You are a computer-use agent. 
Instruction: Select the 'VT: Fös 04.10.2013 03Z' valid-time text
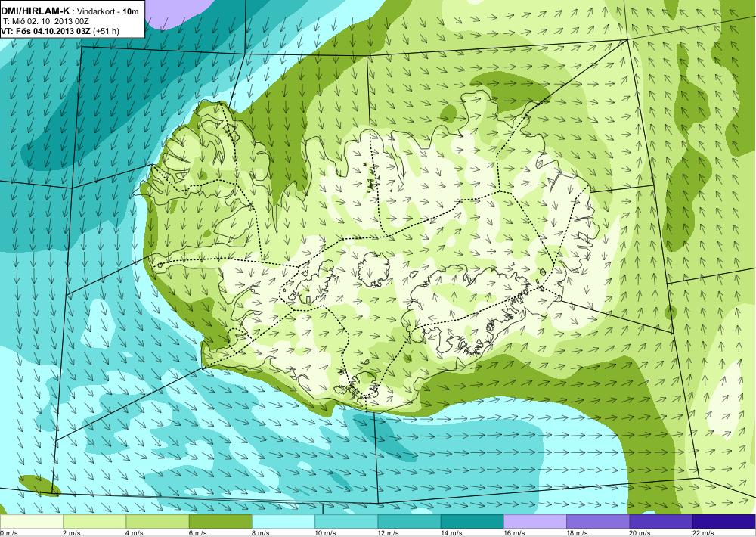coord(46,31)
